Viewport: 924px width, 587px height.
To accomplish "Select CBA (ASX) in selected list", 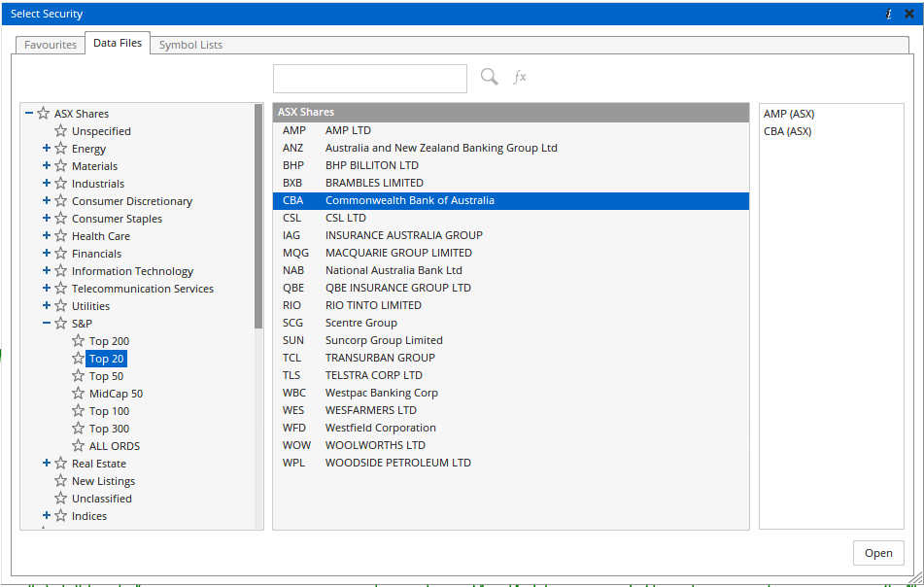I will 787,131.
